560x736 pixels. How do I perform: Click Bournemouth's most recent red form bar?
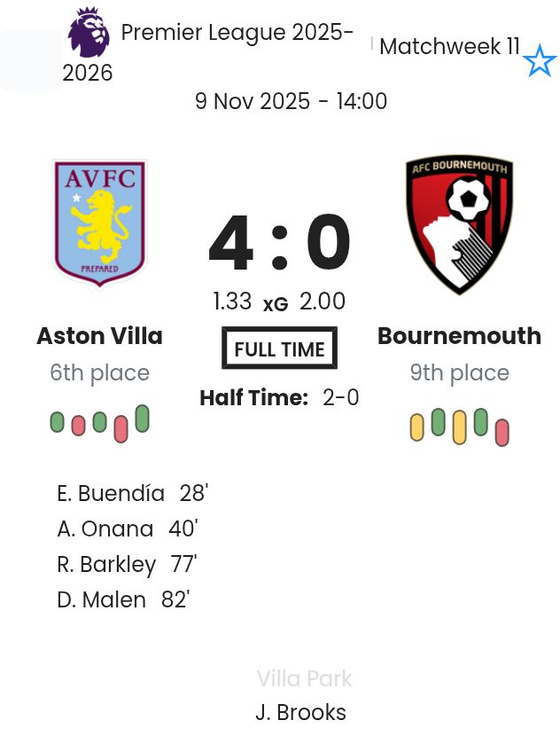(502, 432)
